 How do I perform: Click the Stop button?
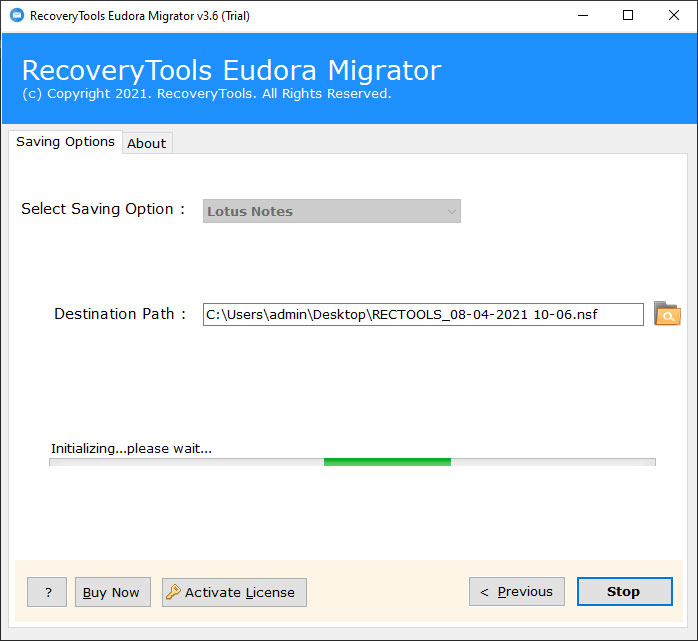click(x=625, y=592)
